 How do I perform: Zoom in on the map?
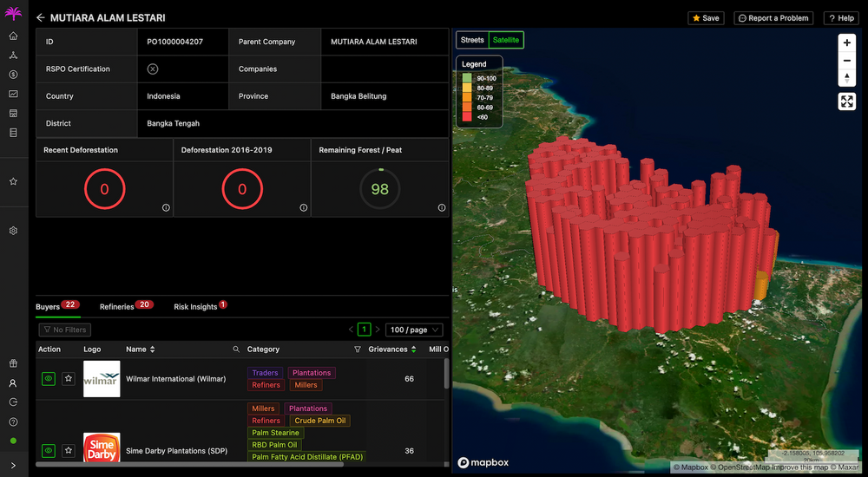847,42
